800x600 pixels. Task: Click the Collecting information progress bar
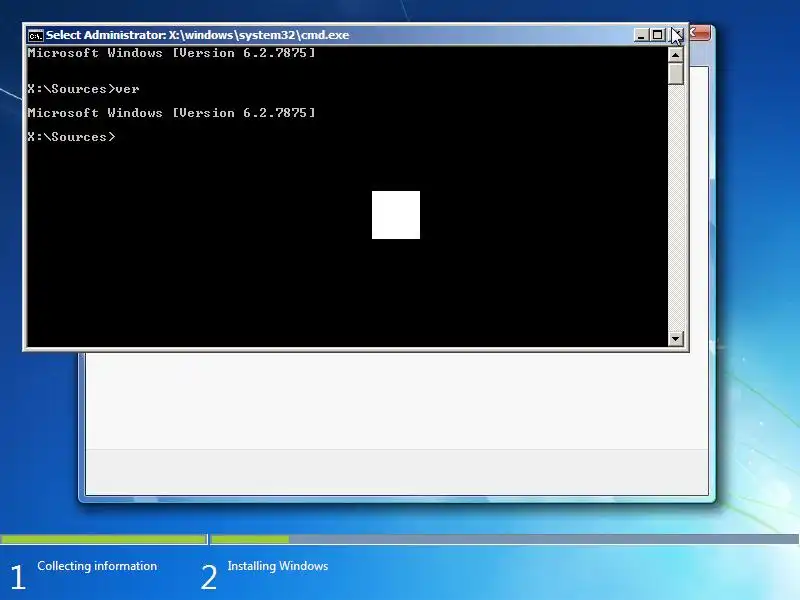point(104,539)
